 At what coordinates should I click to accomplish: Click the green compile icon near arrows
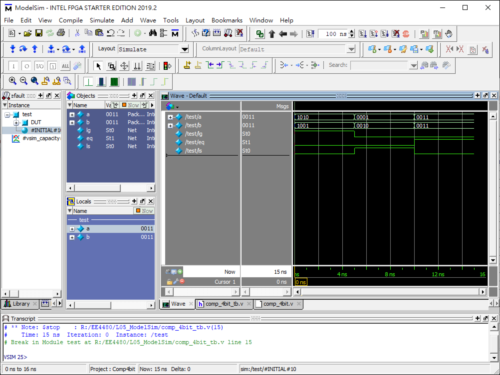tap(260, 34)
